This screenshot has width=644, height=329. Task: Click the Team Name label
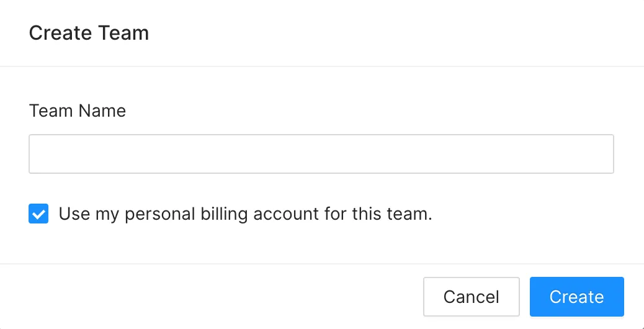tap(77, 111)
